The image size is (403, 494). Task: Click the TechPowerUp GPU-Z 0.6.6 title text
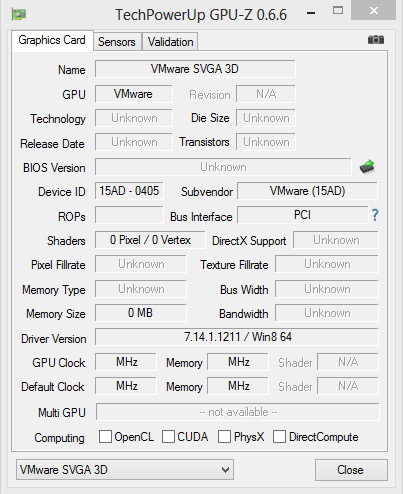tap(201, 15)
